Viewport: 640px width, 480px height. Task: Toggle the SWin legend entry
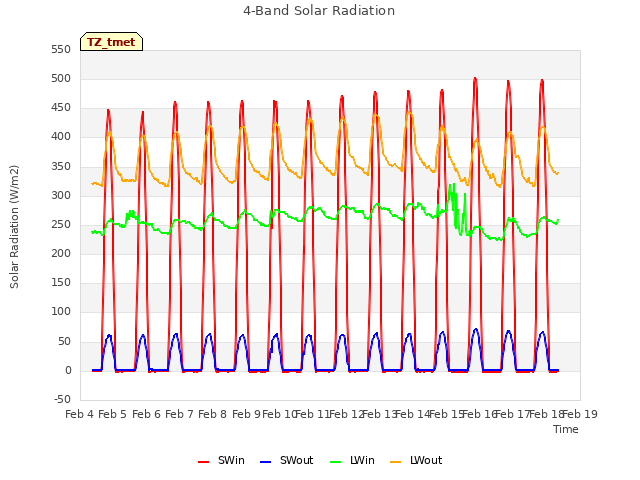[x=221, y=460]
